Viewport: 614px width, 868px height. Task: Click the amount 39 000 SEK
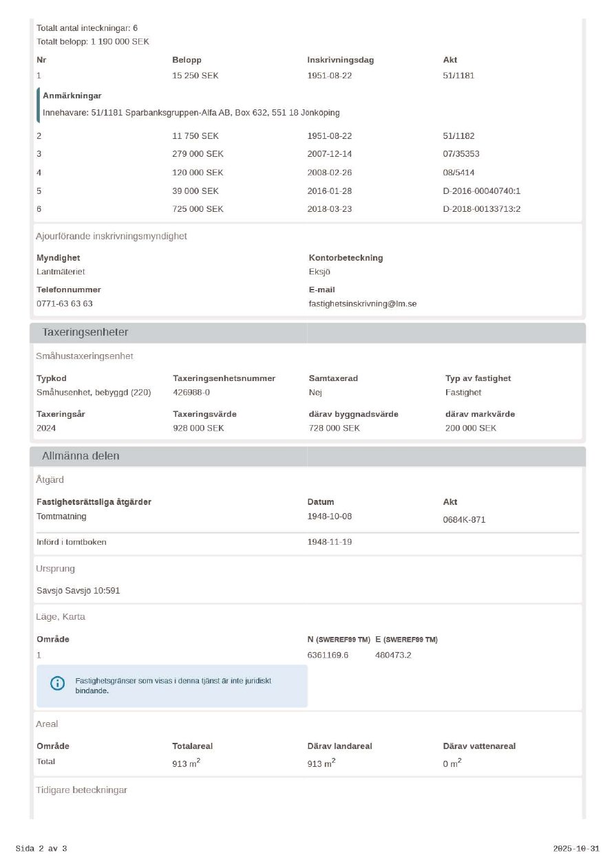coord(195,191)
